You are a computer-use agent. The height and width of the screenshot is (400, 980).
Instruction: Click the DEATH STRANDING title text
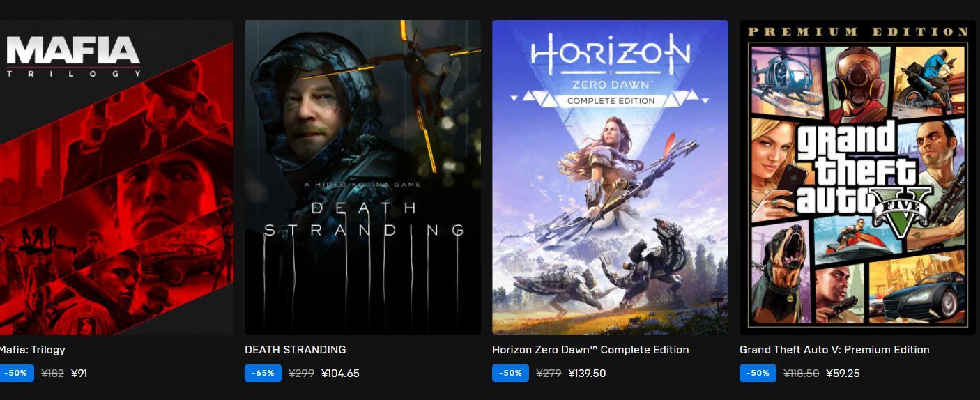[x=296, y=350]
